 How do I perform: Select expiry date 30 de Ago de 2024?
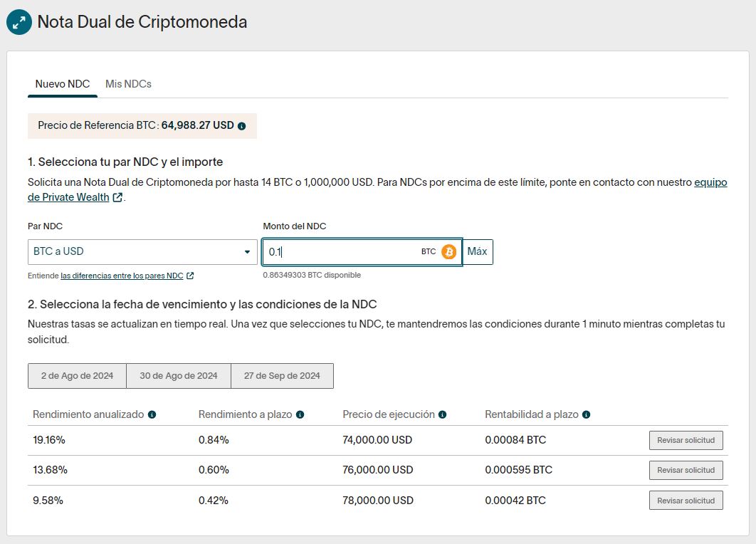click(179, 376)
